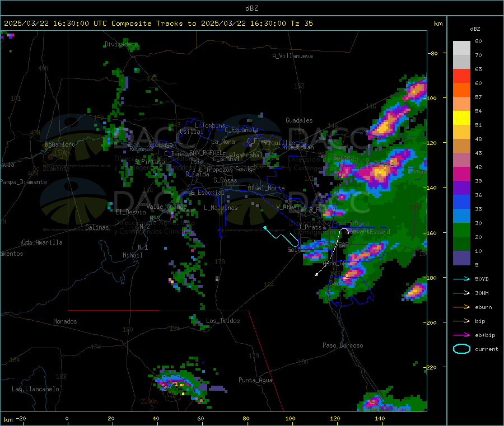
Task: Click the 'S_Rosas' map label
Action: click(225, 180)
